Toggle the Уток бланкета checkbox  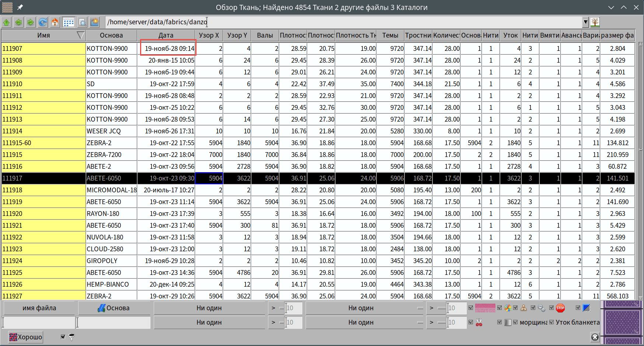click(551, 322)
